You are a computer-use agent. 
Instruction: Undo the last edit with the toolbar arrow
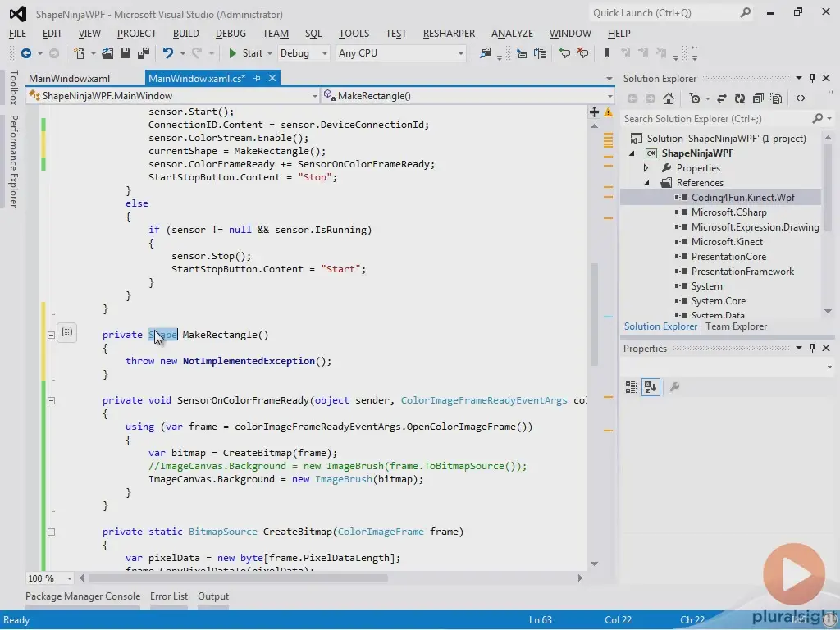168,53
